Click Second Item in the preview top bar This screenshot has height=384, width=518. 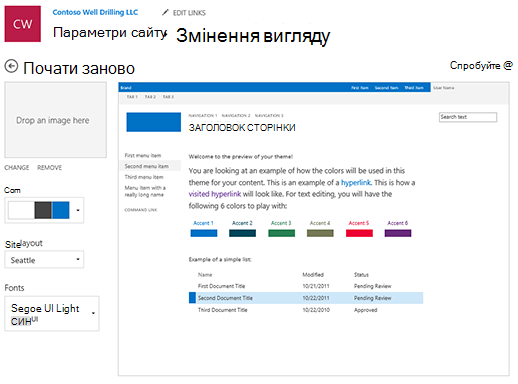coord(386,88)
